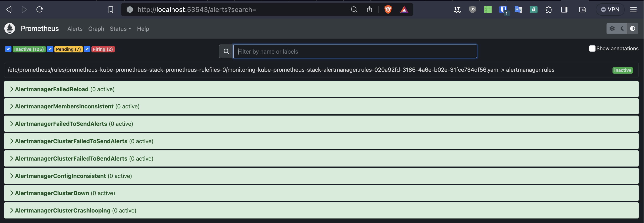Expand the AlertmanagerClusterCrashlooping rule
The width and height of the screenshot is (644, 223).
(321, 211)
